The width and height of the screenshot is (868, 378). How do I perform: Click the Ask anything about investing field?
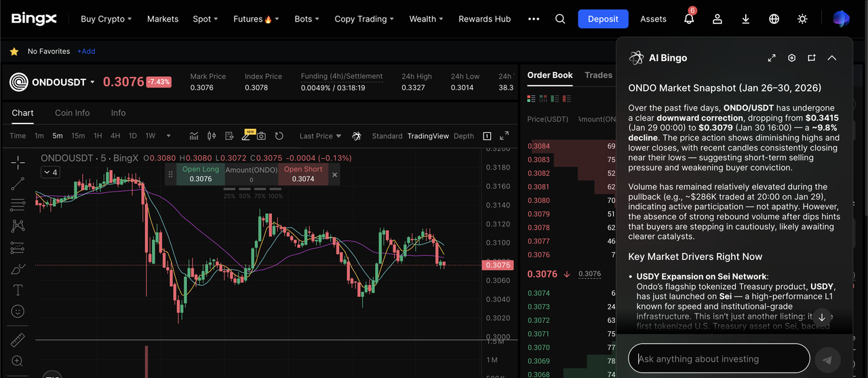coord(719,358)
